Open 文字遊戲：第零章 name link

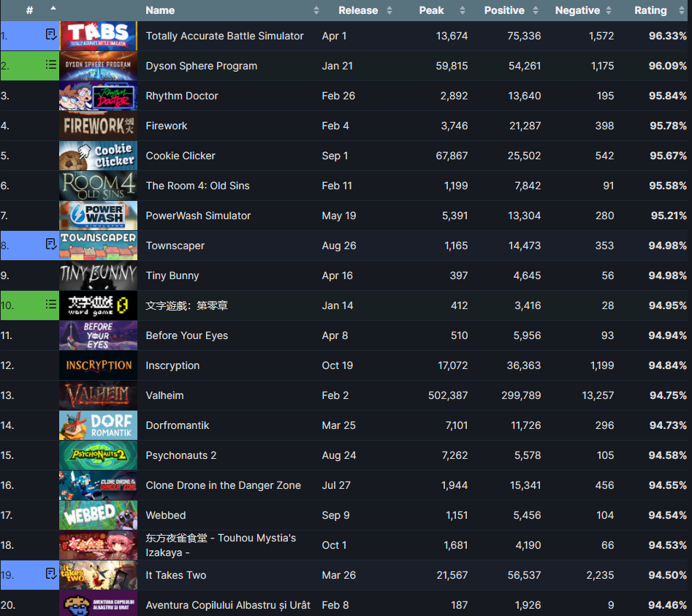point(186,305)
